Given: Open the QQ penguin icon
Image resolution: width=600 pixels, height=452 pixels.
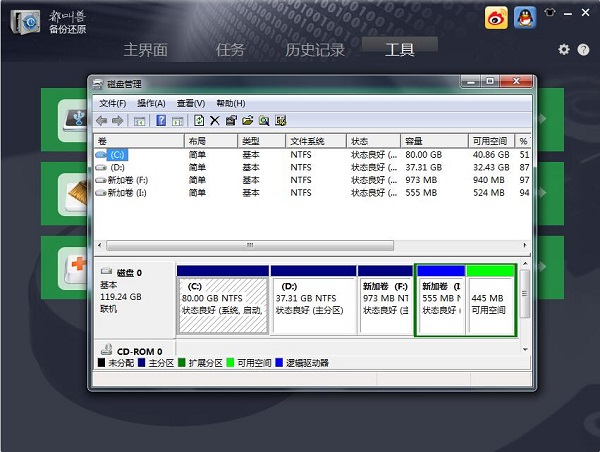Looking at the screenshot, I should coord(525,18).
